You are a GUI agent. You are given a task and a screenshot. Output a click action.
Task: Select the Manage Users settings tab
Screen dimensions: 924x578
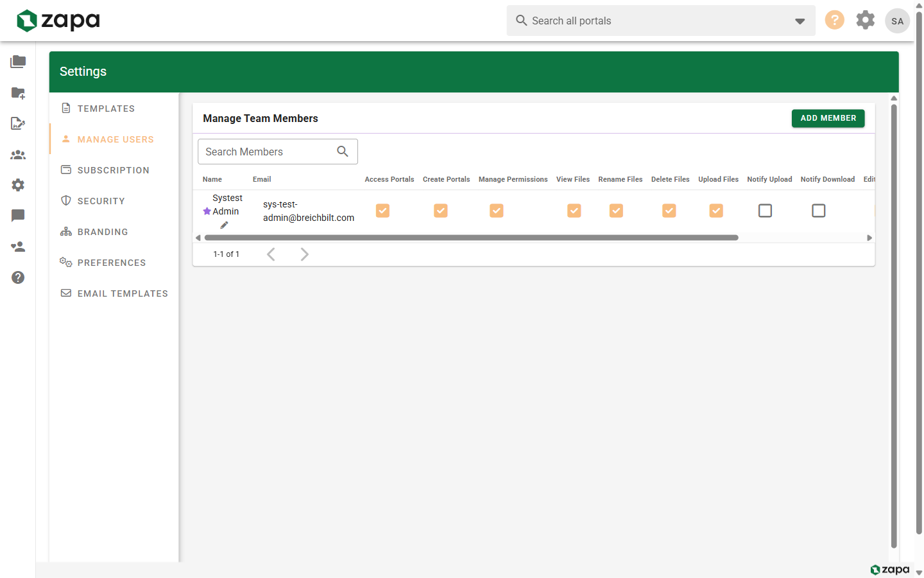(116, 139)
